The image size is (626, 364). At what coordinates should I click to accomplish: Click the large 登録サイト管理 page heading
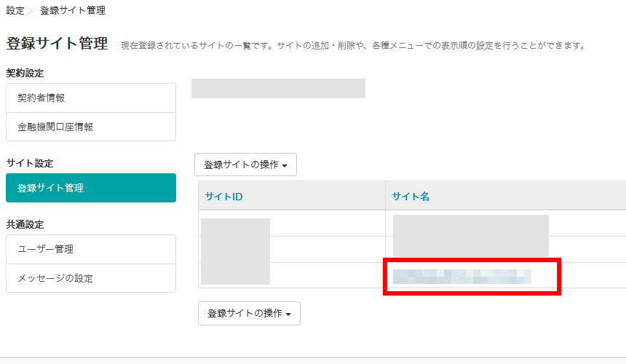point(57,44)
